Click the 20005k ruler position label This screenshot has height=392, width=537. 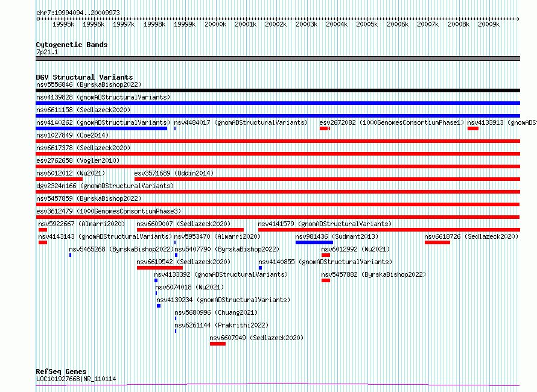click(x=367, y=25)
